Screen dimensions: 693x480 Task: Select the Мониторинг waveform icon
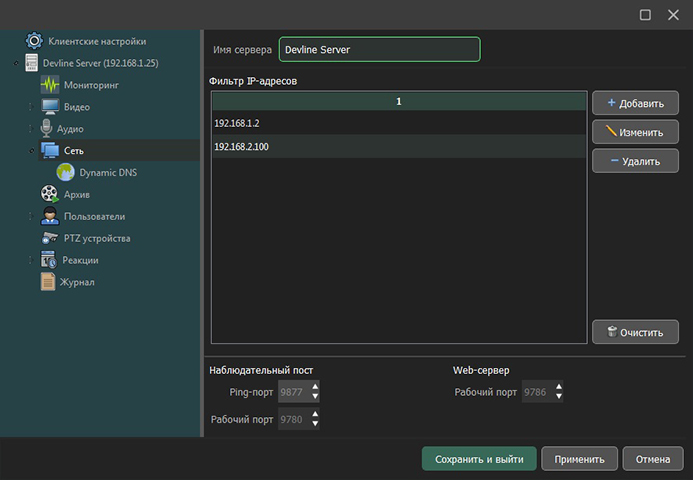click(x=50, y=85)
